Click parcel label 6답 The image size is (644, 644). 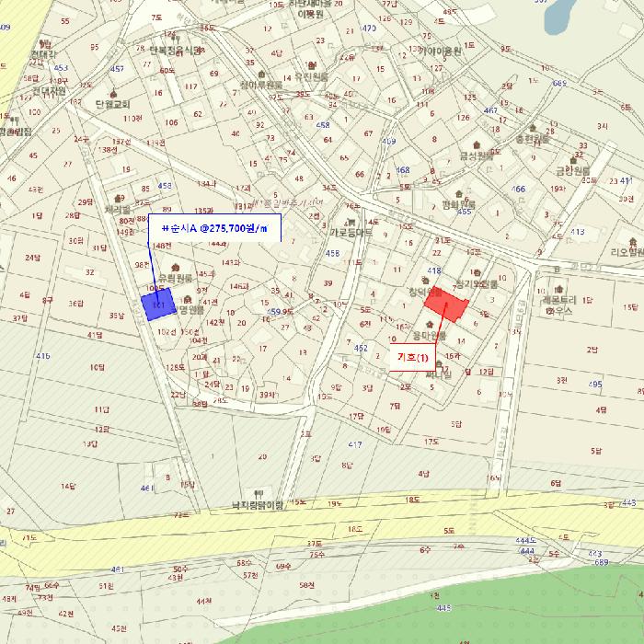pyautogui.click(x=556, y=483)
